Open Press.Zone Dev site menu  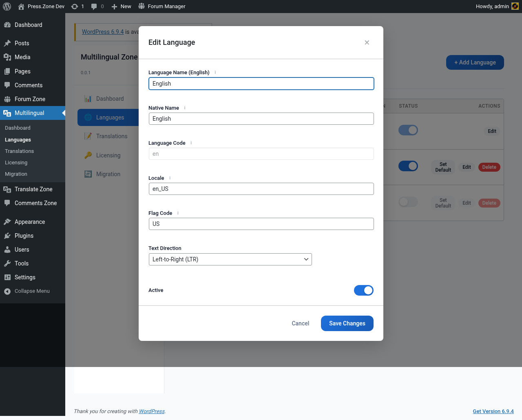click(x=41, y=7)
